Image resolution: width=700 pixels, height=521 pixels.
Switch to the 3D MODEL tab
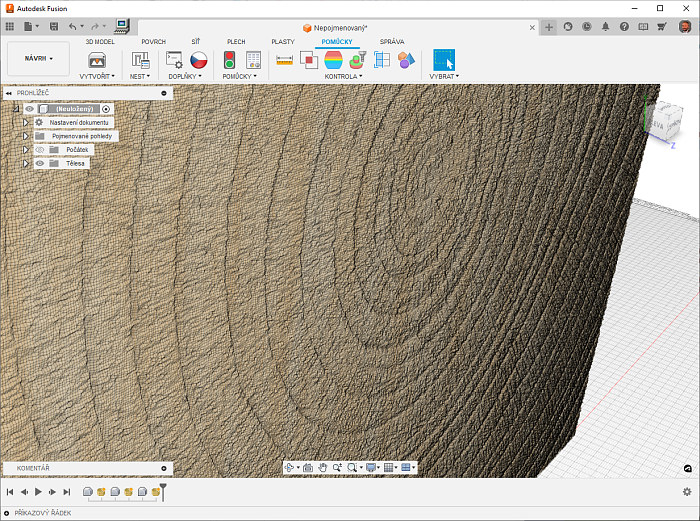100,42
